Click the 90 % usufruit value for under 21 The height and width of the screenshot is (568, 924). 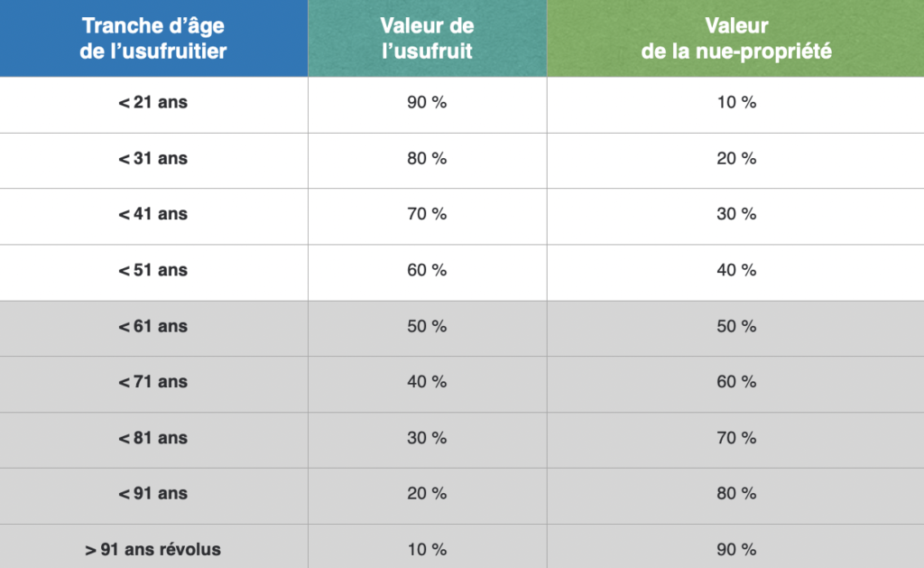[427, 103]
